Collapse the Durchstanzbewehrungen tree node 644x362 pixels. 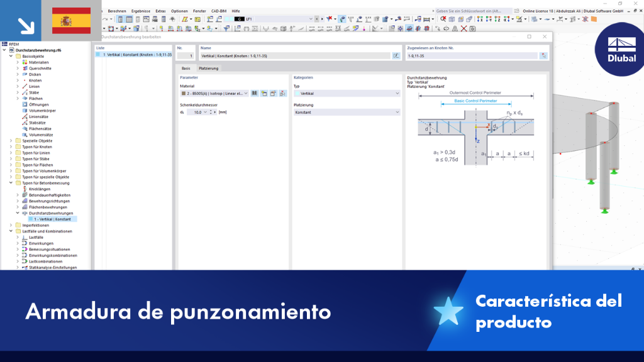click(x=18, y=213)
